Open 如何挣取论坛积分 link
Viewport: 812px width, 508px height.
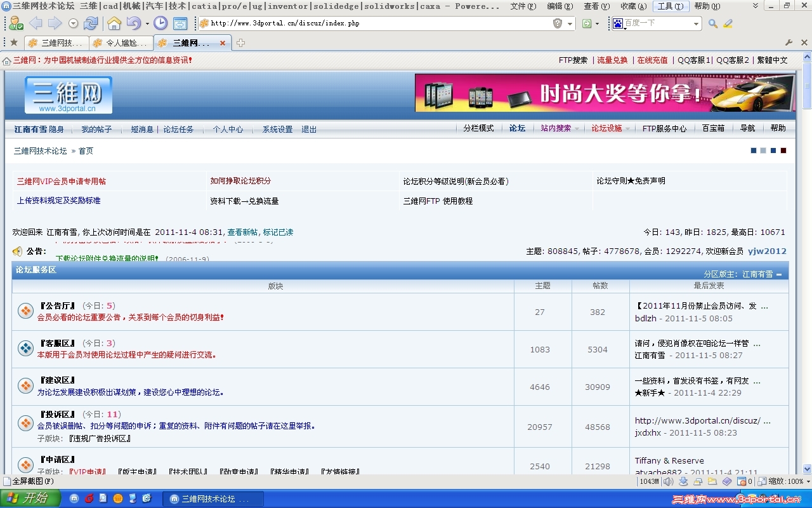(240, 181)
